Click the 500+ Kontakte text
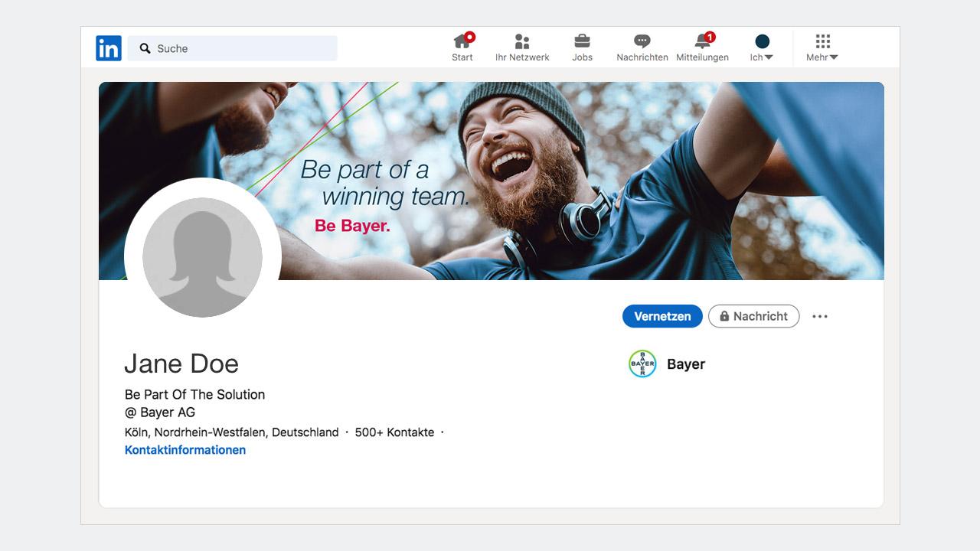 click(x=394, y=432)
